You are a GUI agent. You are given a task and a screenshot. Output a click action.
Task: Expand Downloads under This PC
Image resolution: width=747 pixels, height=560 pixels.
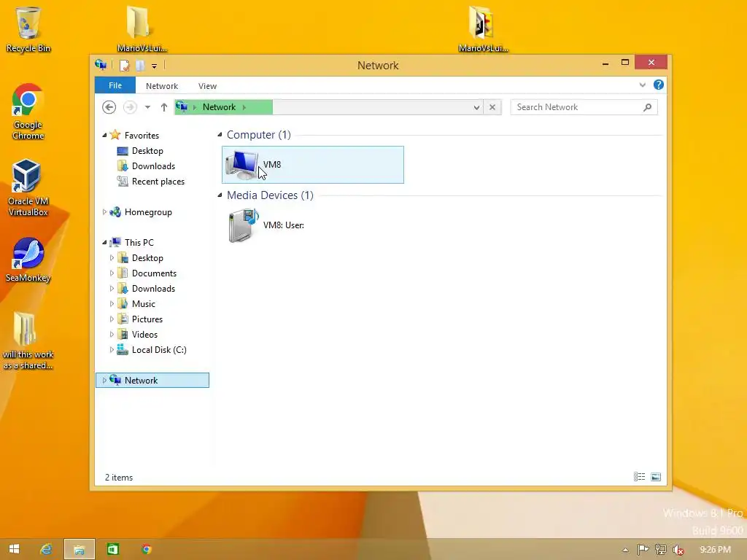pyautogui.click(x=112, y=289)
